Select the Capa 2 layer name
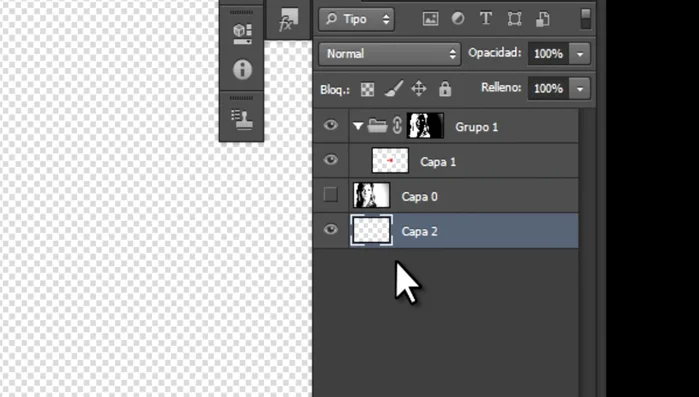The image size is (699, 397). tap(419, 232)
